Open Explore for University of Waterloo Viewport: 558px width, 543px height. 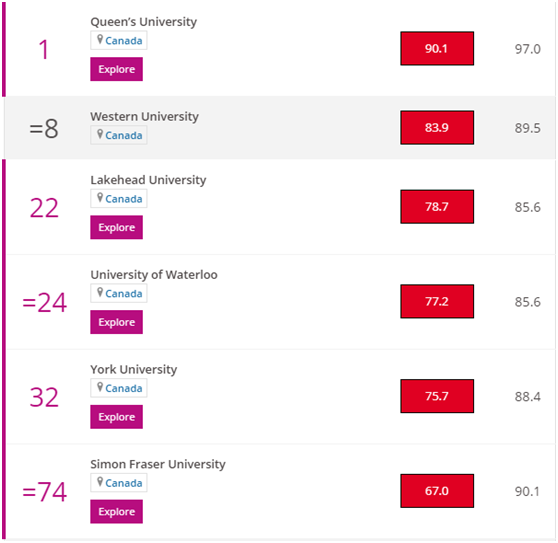(116, 322)
